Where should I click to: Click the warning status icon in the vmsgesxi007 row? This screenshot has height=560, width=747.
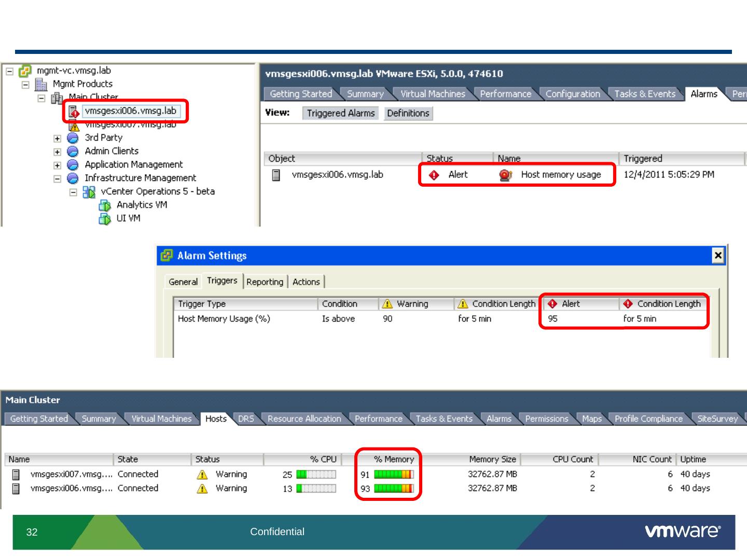click(x=202, y=474)
